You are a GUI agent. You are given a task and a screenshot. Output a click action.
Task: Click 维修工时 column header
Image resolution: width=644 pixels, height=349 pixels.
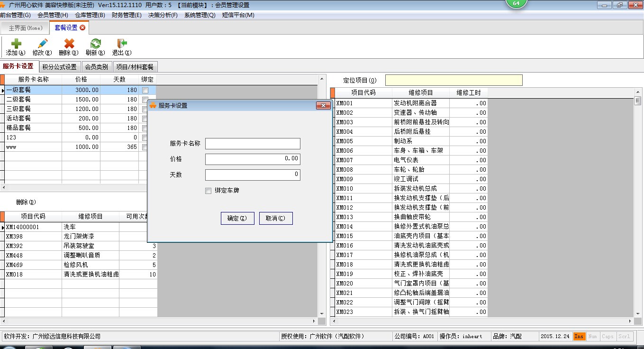pyautogui.click(x=468, y=92)
